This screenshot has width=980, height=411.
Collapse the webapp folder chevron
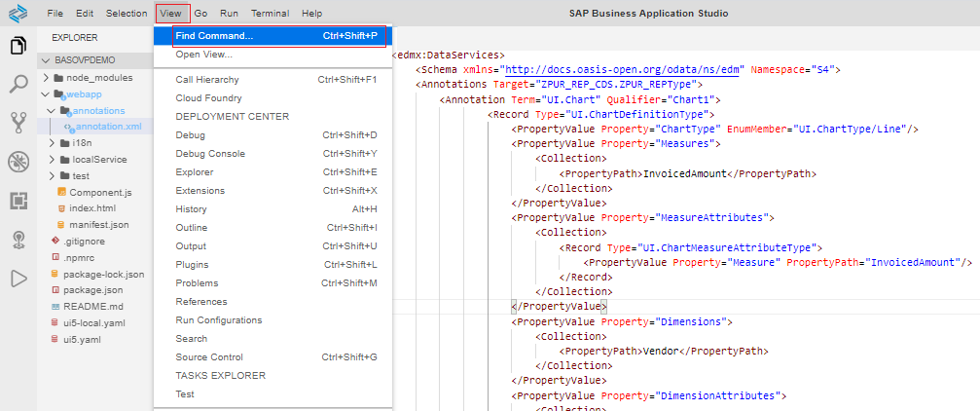[x=46, y=94]
